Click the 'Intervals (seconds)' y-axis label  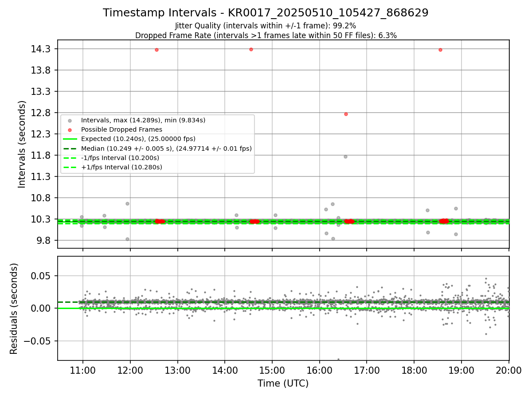click(x=22, y=144)
